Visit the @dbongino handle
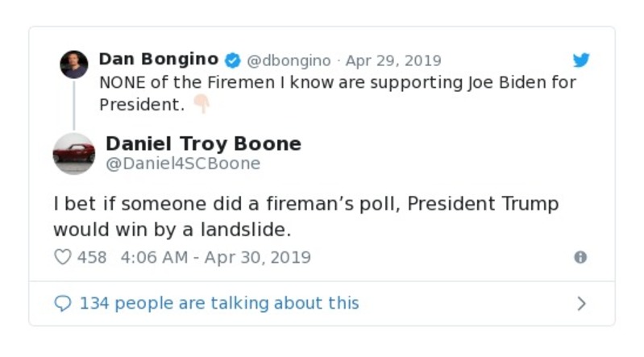 (289, 60)
